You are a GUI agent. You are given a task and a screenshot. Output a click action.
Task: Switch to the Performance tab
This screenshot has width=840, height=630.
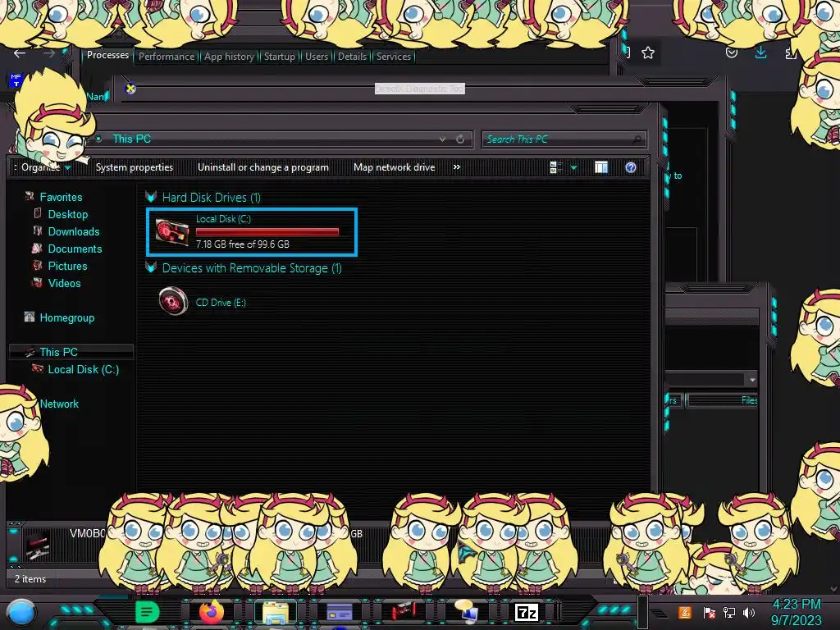[x=167, y=57]
